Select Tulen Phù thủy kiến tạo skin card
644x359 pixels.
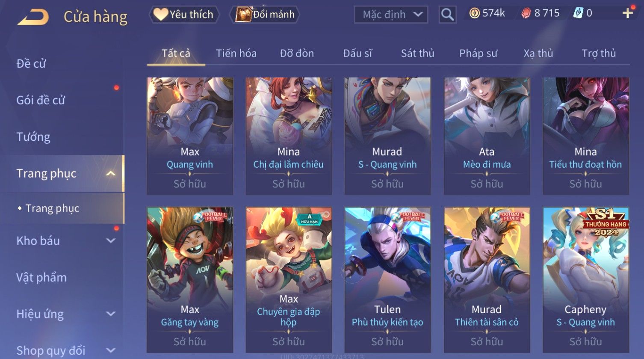tap(387, 280)
